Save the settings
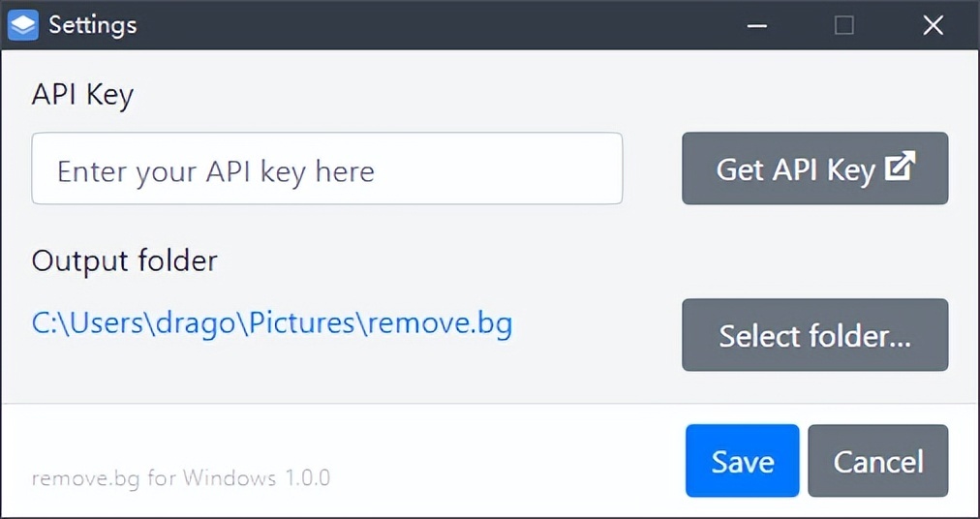The image size is (980, 519). (x=742, y=461)
